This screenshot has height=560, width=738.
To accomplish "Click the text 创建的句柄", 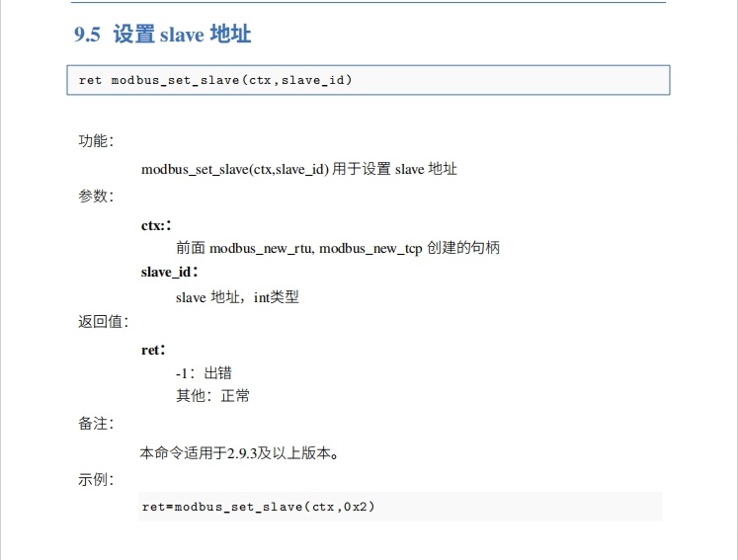I will click(463, 248).
